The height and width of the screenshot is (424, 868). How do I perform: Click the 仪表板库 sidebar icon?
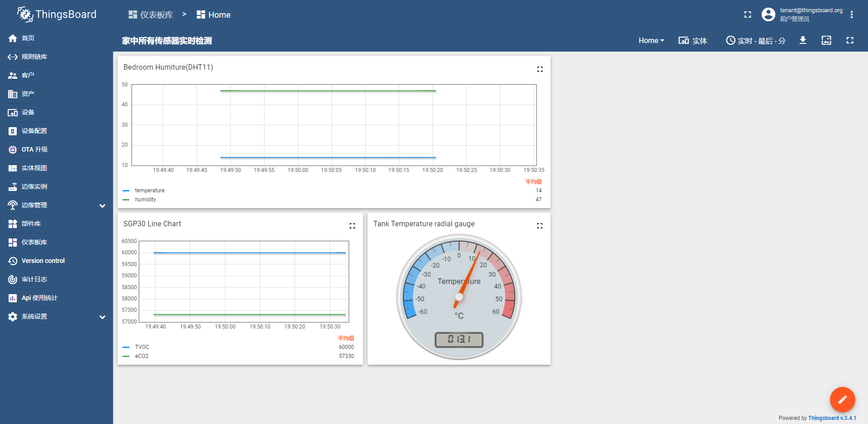[x=13, y=242]
